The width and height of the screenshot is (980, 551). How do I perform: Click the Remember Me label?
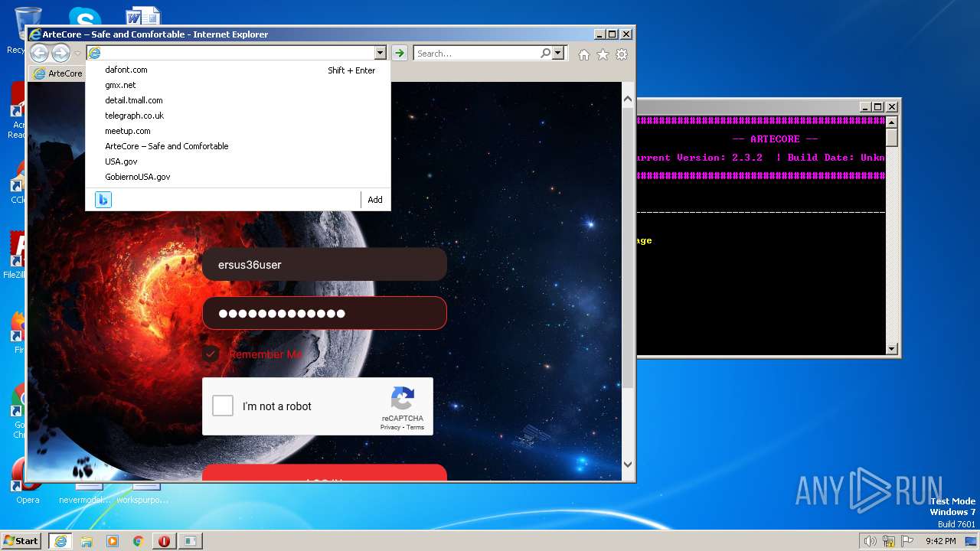pyautogui.click(x=265, y=354)
